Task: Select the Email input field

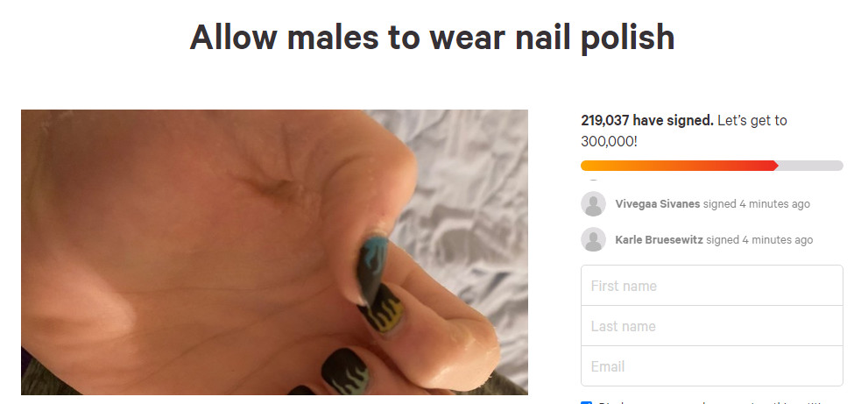Action: click(711, 366)
